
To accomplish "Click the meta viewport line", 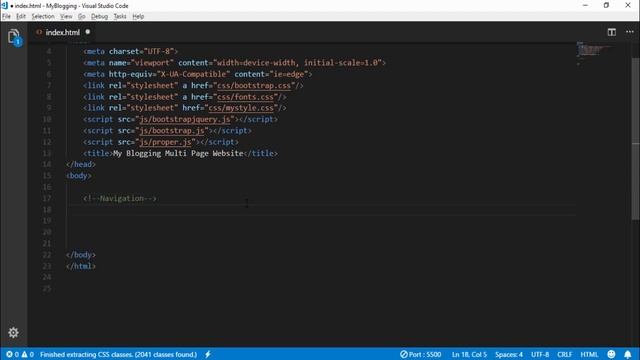I will (x=234, y=63).
